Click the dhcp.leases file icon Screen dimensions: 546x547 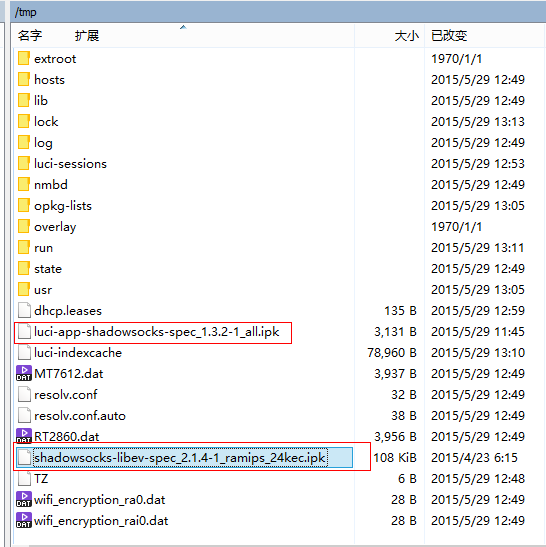(24, 310)
